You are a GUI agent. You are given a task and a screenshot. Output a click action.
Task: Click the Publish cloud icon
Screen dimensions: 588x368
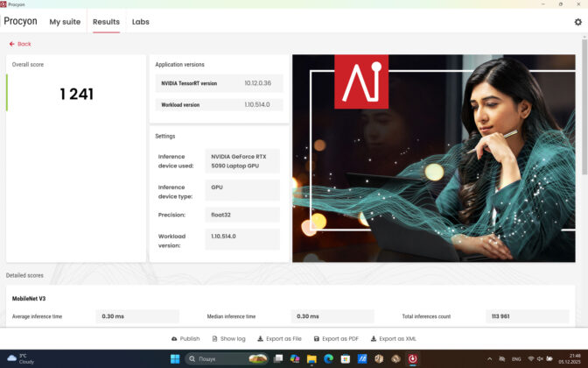pyautogui.click(x=174, y=339)
